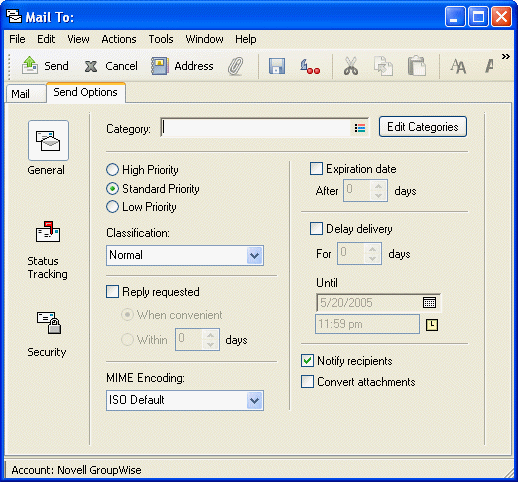Increase the Expiration After days spinner

click(378, 186)
